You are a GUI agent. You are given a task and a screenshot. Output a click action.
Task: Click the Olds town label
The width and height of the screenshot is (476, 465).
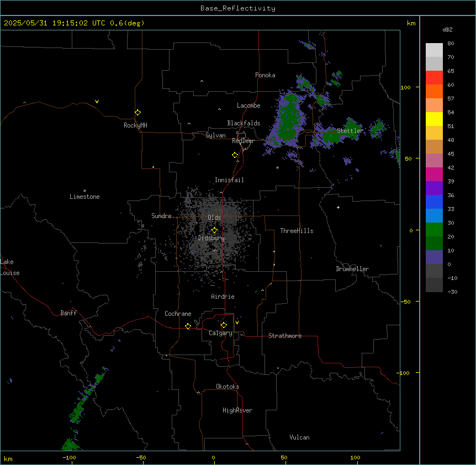214,218
